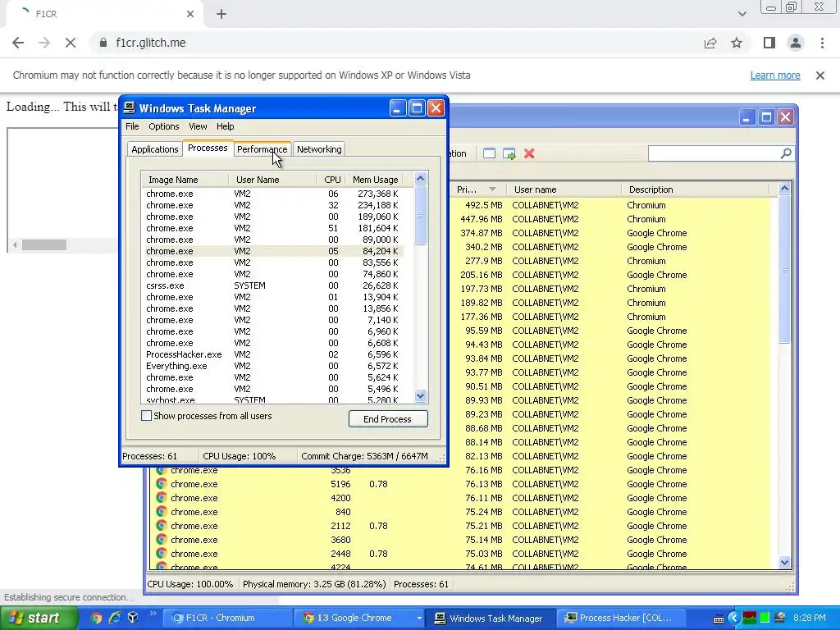Open the File menu in Task Manager
The image size is (840, 630).
click(132, 126)
